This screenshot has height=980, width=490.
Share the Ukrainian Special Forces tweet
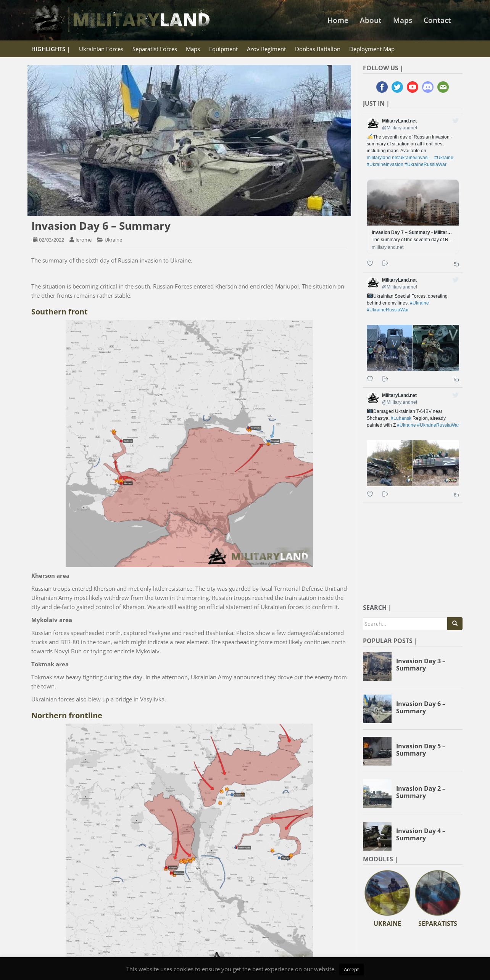tap(385, 379)
